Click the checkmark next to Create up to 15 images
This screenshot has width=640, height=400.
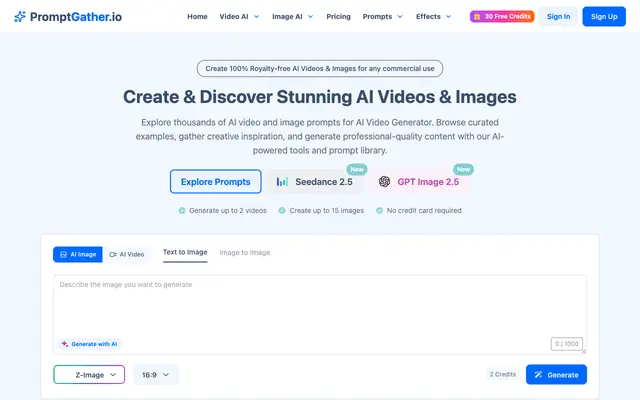pyautogui.click(x=282, y=211)
